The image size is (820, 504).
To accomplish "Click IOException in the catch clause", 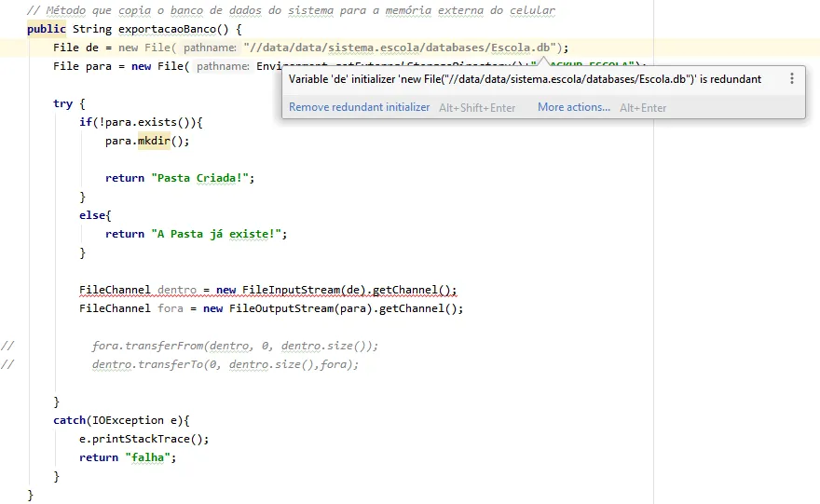I will point(123,420).
